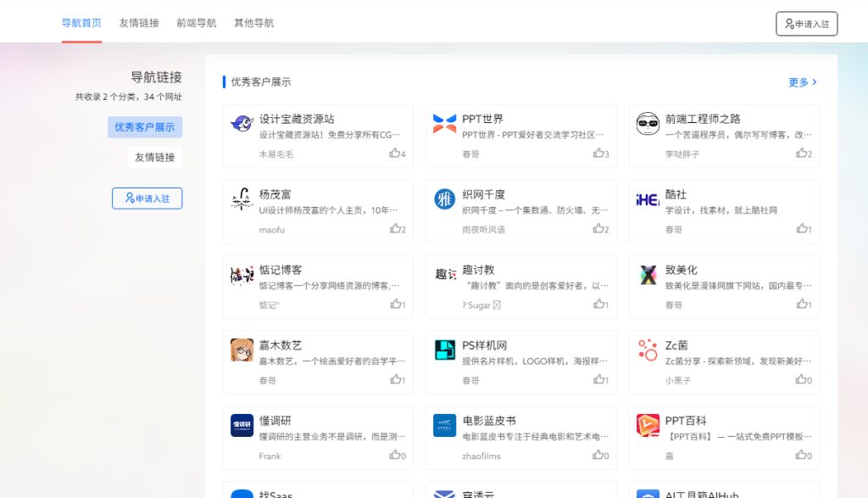Image resolution: width=868 pixels, height=498 pixels.
Task: Click the author name zhaofilms
Action: coord(481,456)
